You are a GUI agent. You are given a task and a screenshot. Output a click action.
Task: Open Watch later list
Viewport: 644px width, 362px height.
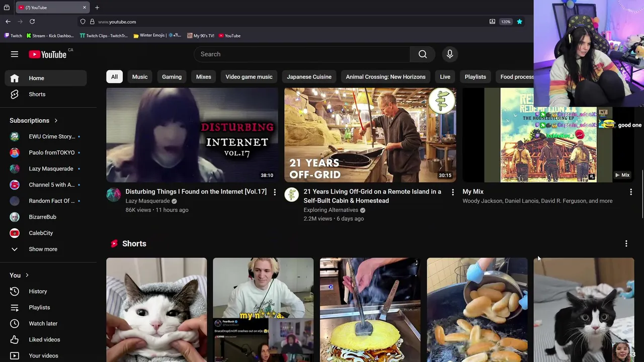[46, 323]
